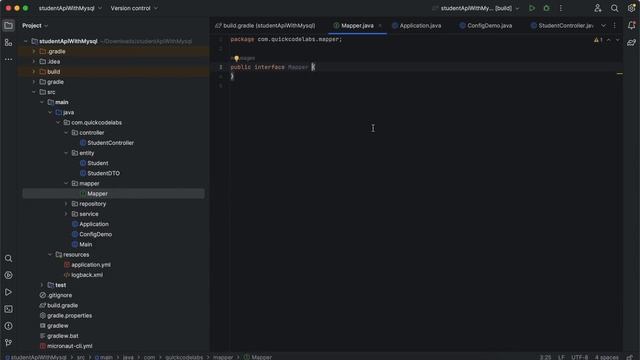This screenshot has width=640, height=360.
Task: Open the Problems tool window icon
Action: point(8,326)
